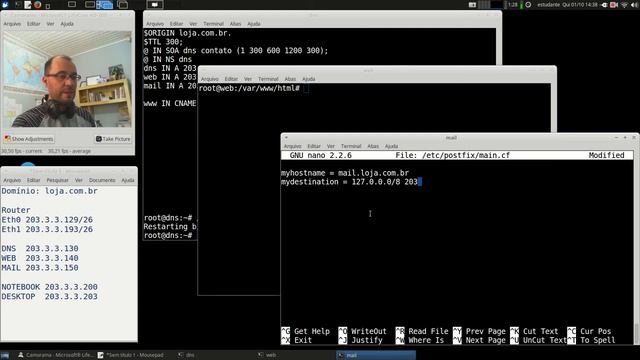Click the presentation screen icon in top panel

[x=155, y=5]
